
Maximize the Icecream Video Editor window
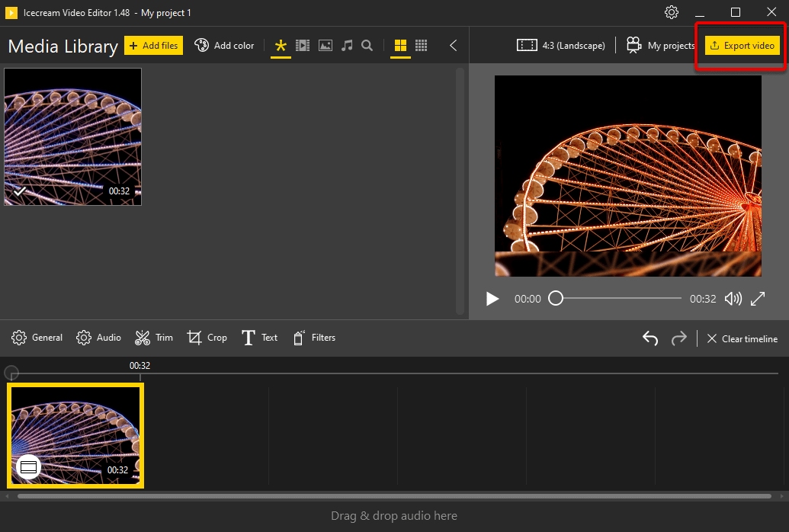coord(735,12)
